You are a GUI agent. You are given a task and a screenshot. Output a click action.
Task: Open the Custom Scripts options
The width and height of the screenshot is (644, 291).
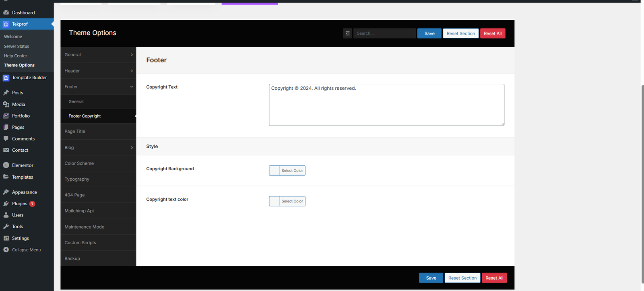[x=98, y=243]
